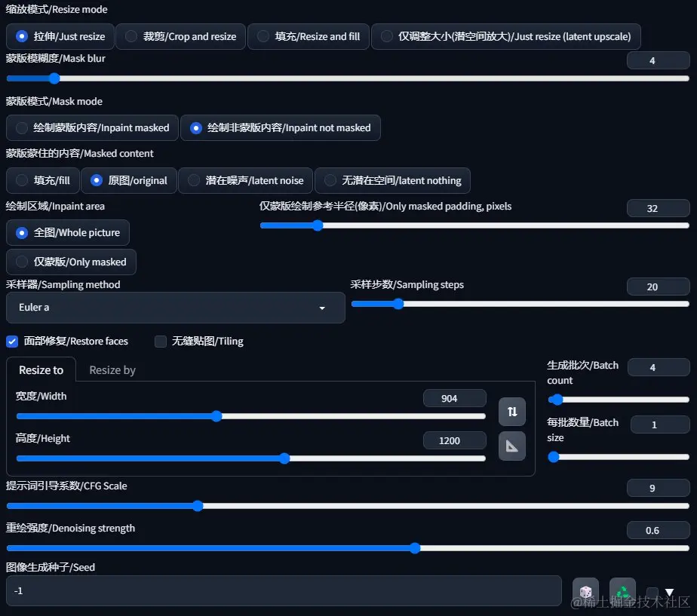The image size is (697, 616).
Task: Adjust the Mask blur slider
Action: point(348,78)
